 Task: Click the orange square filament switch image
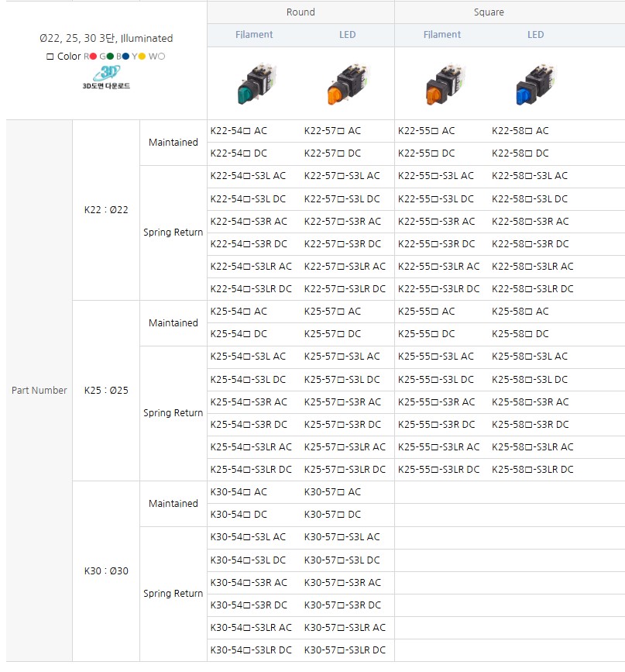click(x=441, y=84)
